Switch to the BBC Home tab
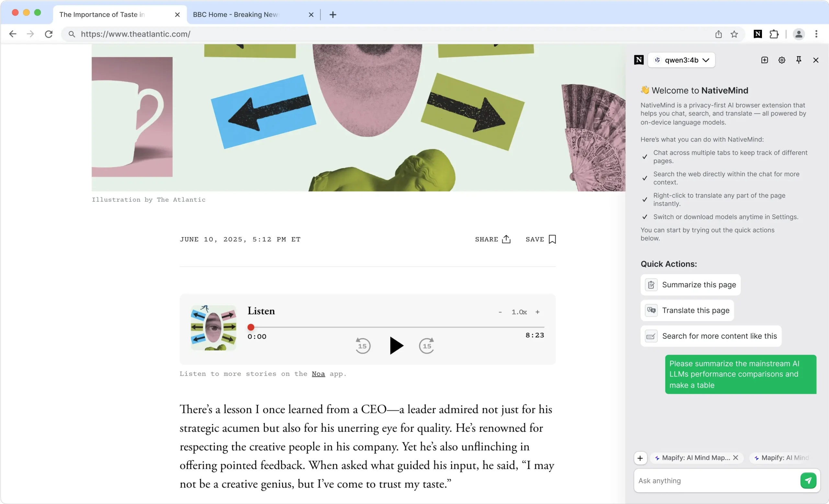The image size is (829, 504). [x=235, y=15]
